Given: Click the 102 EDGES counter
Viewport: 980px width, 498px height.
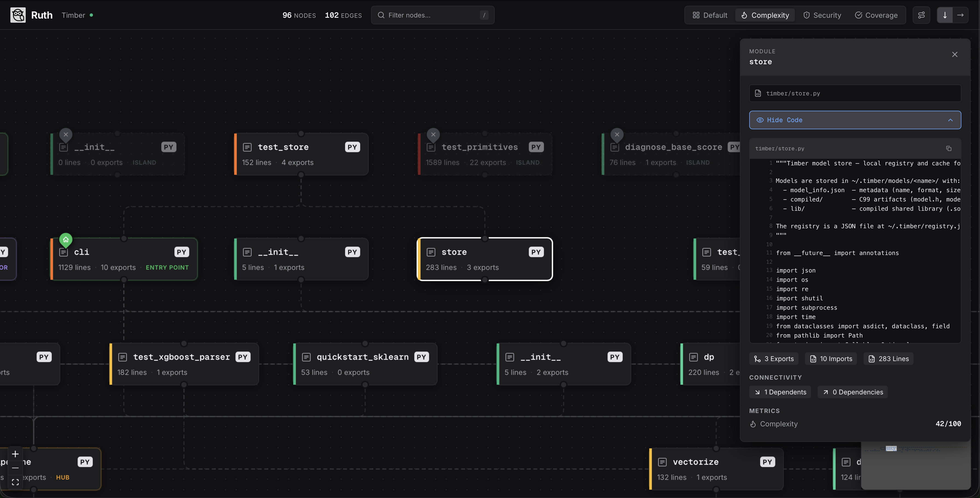Looking at the screenshot, I should pyautogui.click(x=343, y=15).
